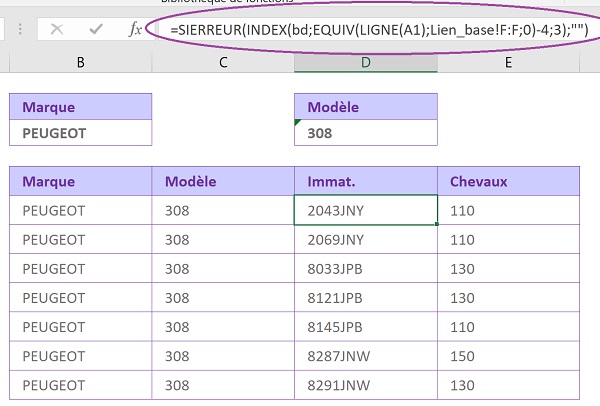
Task: Open Insert Function fx dialog
Action: click(135, 29)
